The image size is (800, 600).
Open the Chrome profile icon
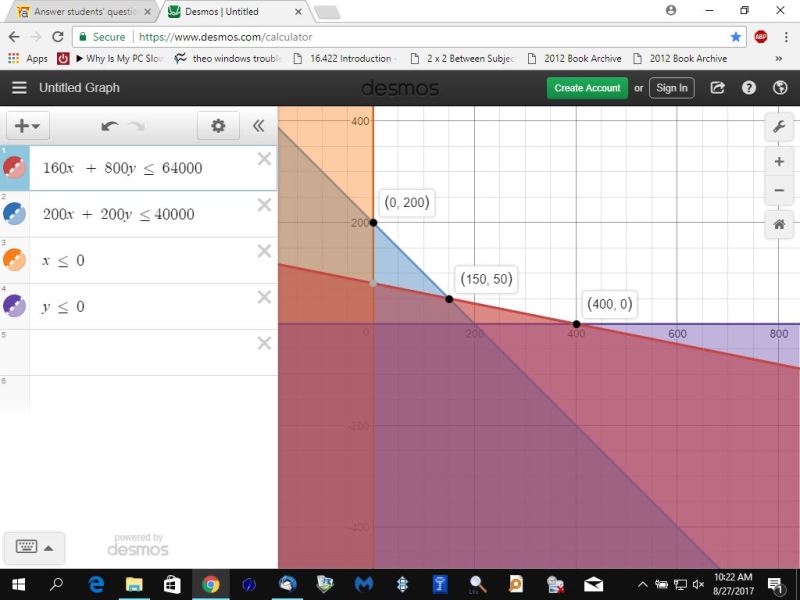click(x=671, y=10)
